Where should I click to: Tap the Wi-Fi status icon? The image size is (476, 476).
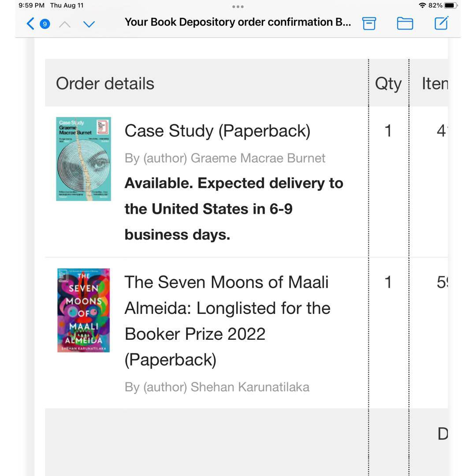click(x=422, y=5)
